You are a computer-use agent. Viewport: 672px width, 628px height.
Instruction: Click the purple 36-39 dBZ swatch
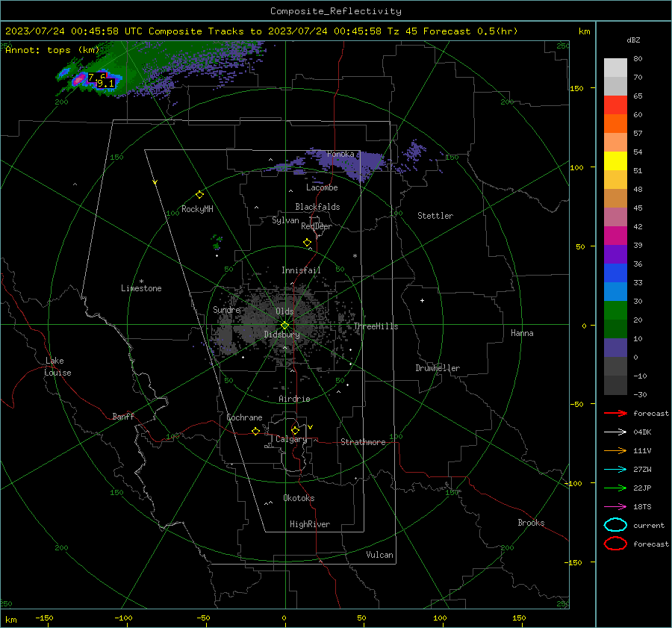(615, 254)
